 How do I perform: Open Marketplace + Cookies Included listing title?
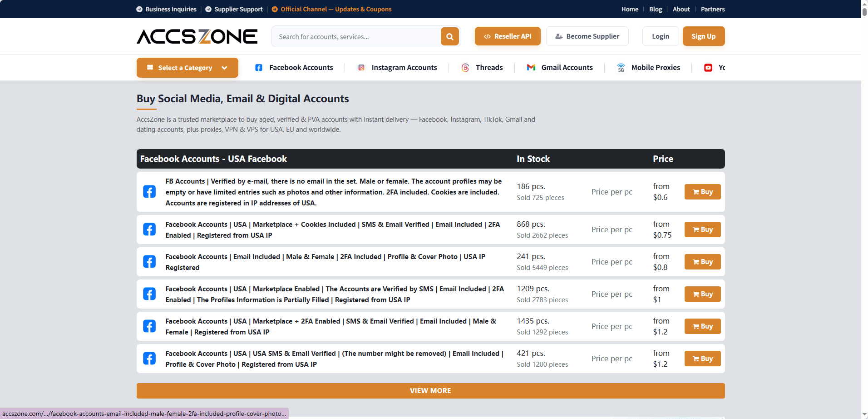tap(333, 230)
